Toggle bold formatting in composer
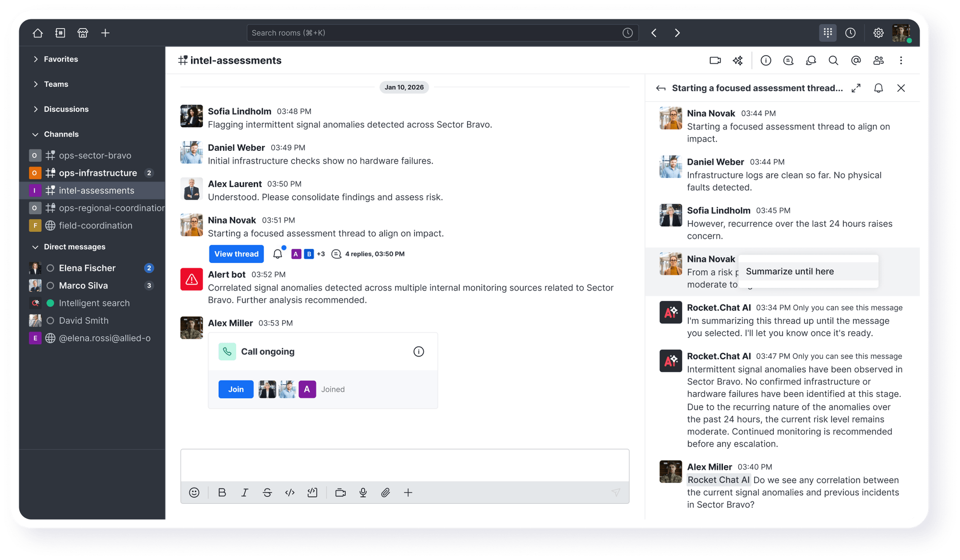The width and height of the screenshot is (960, 560). [x=222, y=492]
